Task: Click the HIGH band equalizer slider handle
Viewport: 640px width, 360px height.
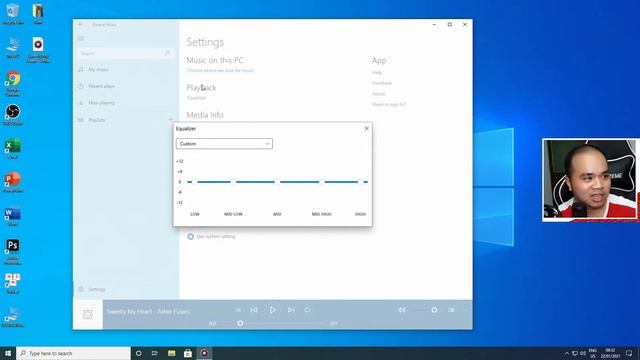Action: (360, 182)
